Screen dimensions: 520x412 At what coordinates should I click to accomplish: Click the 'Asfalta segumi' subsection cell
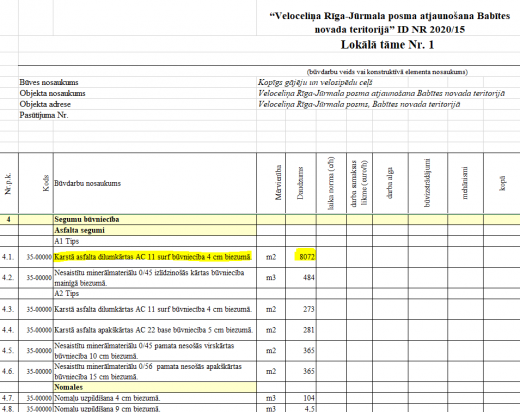pyautogui.click(x=155, y=230)
